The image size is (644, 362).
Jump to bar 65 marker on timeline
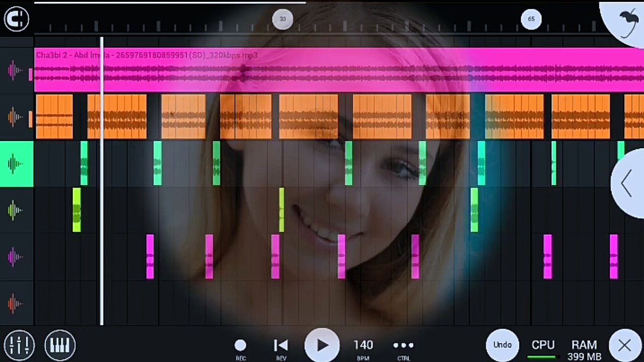[531, 19]
